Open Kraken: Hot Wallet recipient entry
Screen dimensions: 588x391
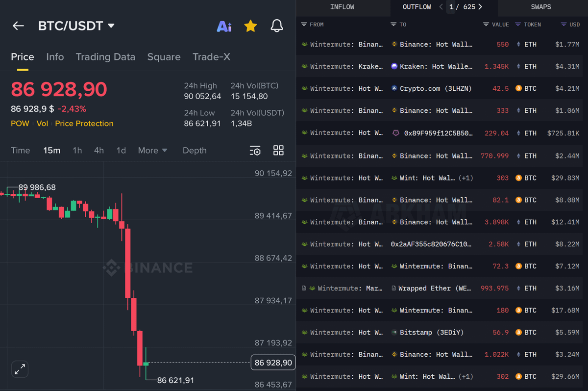coord(436,66)
